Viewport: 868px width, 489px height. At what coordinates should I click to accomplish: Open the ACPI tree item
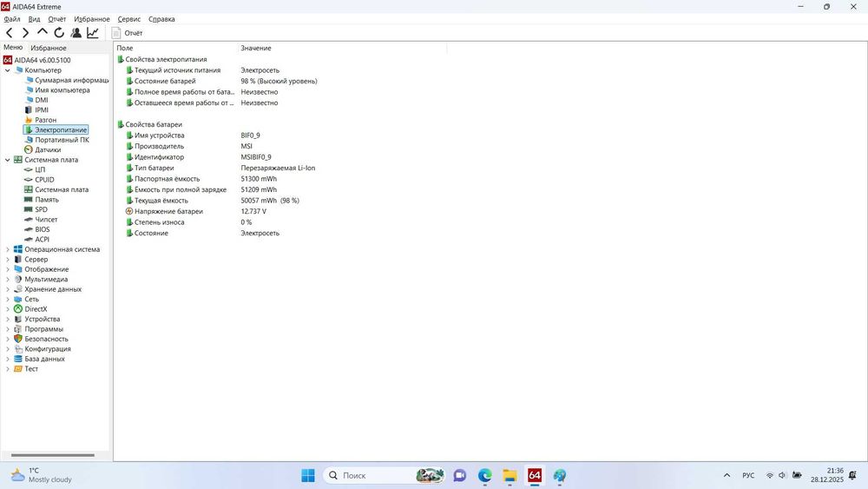tap(42, 240)
